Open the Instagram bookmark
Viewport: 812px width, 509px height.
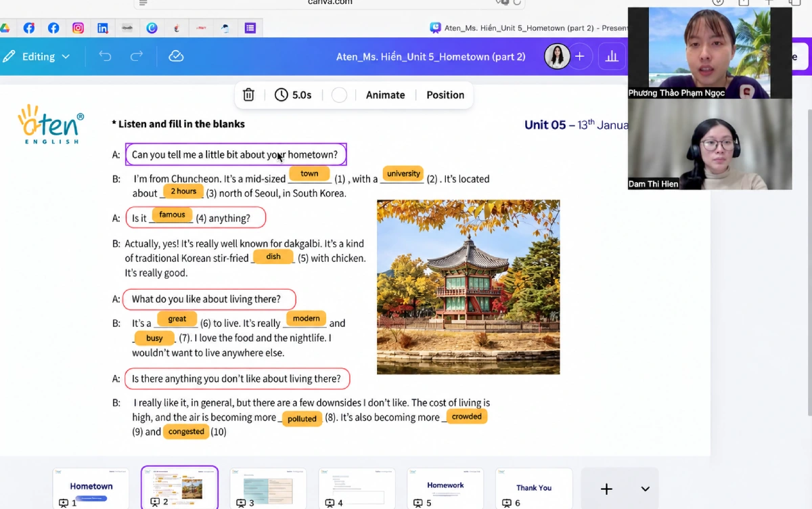[78, 28]
